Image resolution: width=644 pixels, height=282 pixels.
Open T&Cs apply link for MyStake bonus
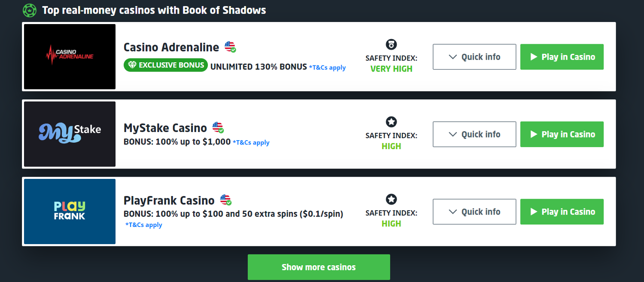tap(251, 143)
